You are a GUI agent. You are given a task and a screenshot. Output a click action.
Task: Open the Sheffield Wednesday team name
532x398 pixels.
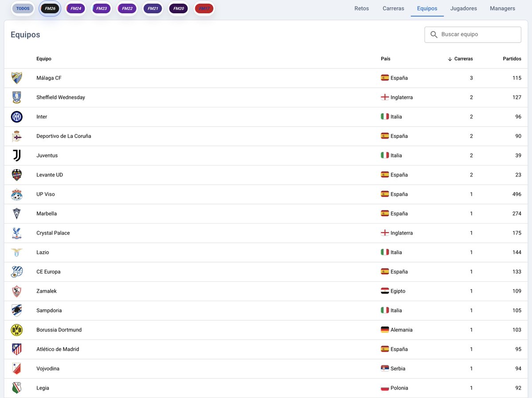click(x=61, y=97)
